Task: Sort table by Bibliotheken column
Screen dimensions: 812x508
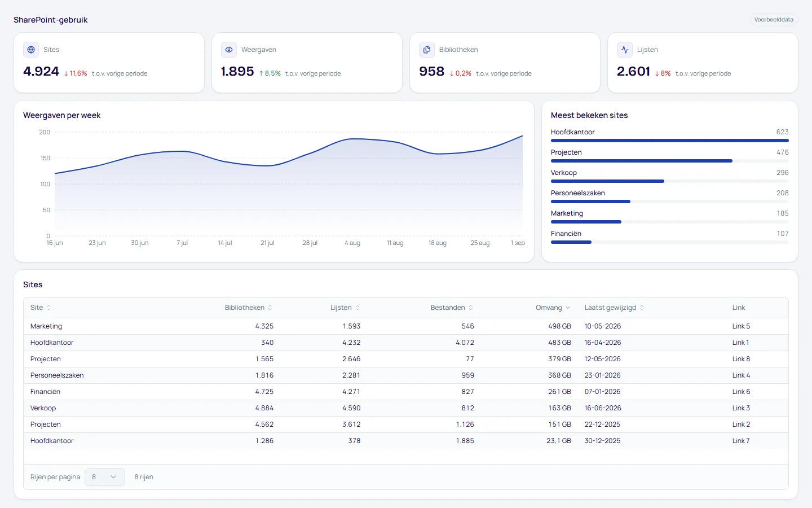Action: point(249,308)
